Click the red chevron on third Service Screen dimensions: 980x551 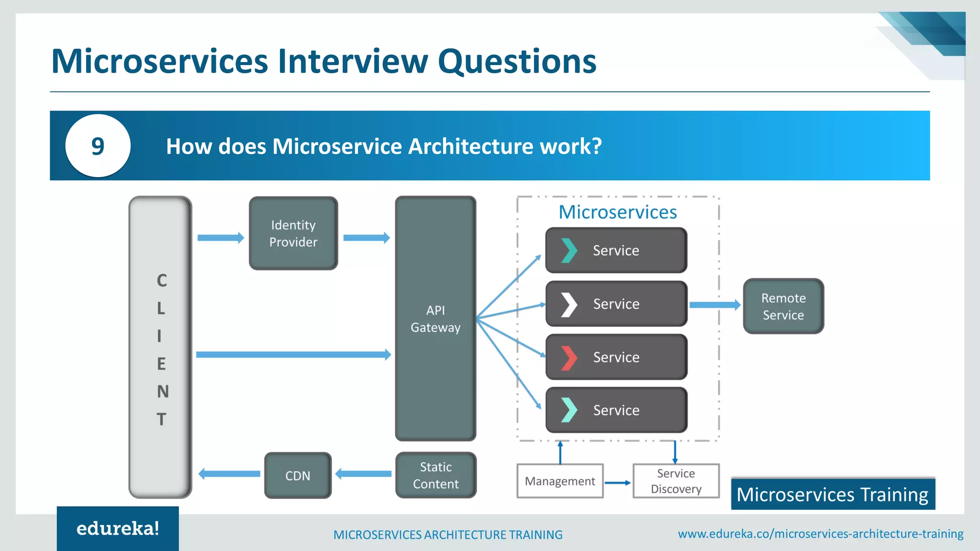[x=568, y=357]
